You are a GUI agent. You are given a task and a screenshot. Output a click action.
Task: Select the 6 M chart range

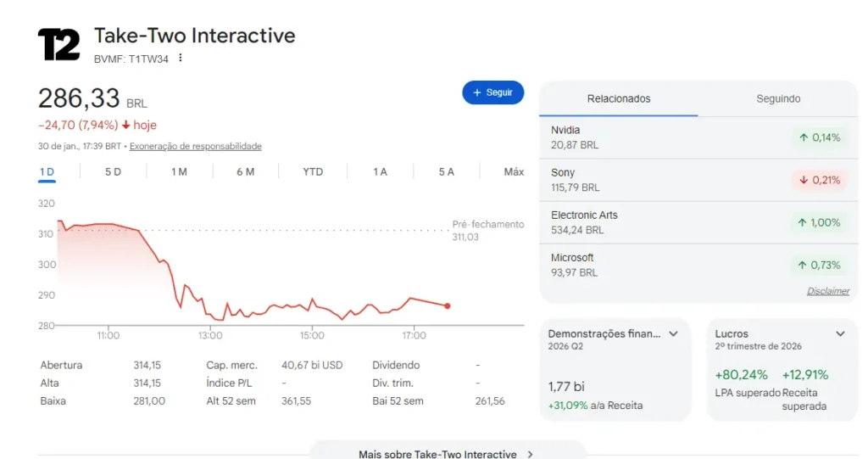point(245,172)
